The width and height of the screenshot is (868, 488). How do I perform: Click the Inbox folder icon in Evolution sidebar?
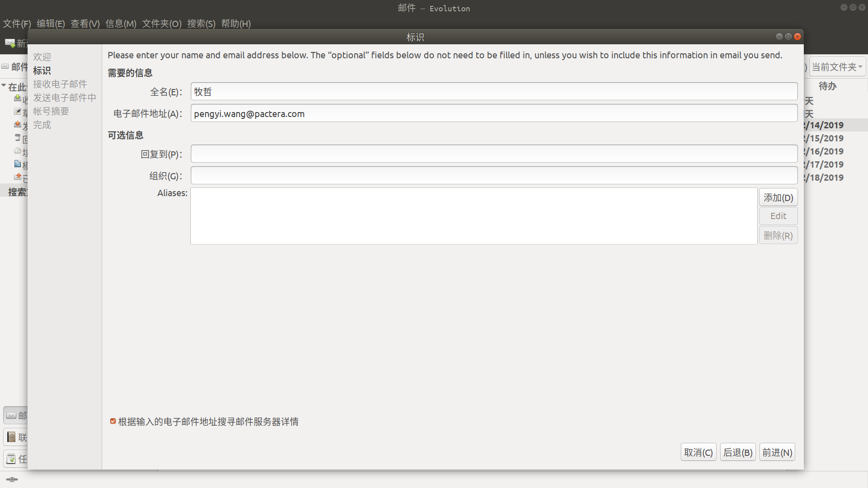[x=18, y=98]
